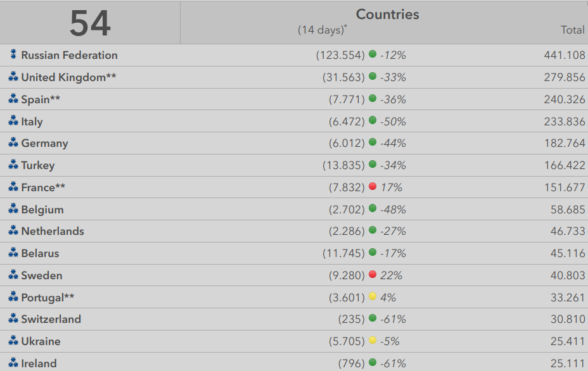Click the red trend dot in France row
The height and width of the screenshot is (371, 588).
click(x=373, y=187)
